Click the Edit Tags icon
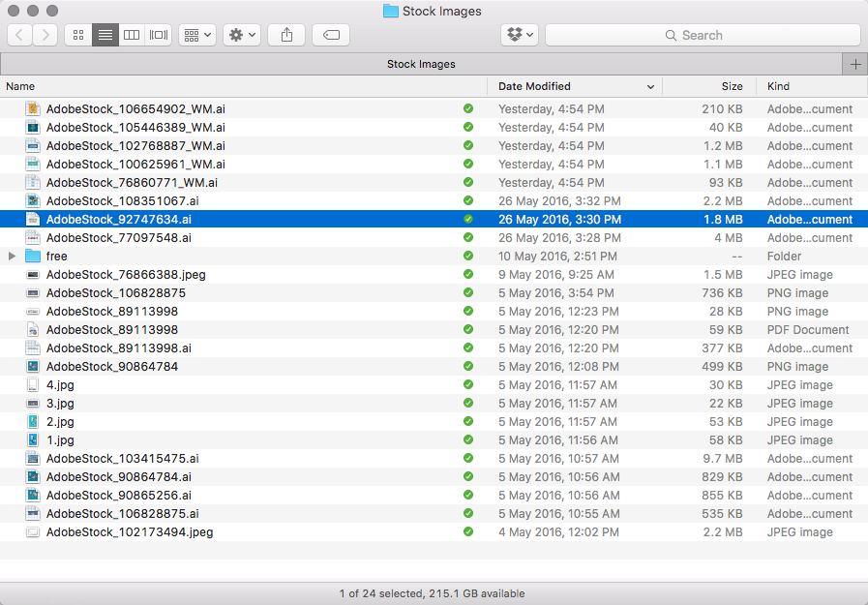 (331, 35)
